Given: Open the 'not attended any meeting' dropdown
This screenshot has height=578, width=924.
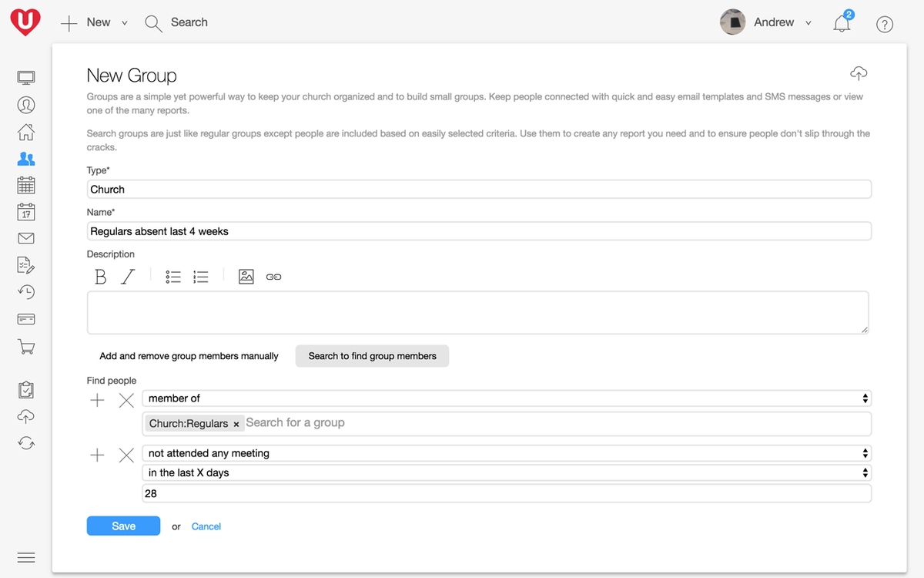Looking at the screenshot, I should [507, 453].
